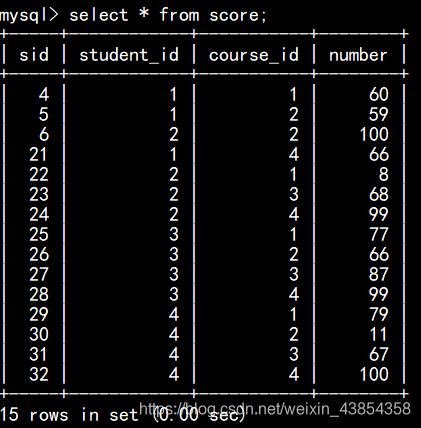
Task: Click student_id value in sid 32 row
Action: (174, 374)
